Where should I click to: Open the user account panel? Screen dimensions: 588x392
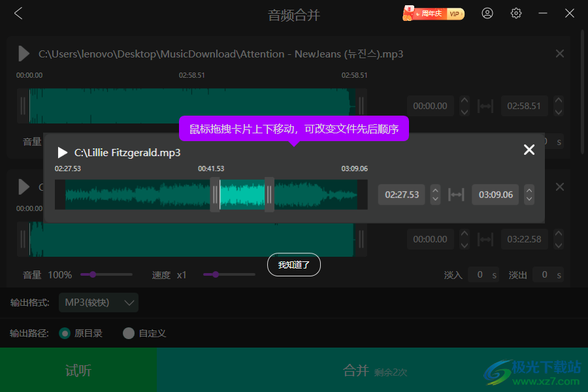[487, 13]
